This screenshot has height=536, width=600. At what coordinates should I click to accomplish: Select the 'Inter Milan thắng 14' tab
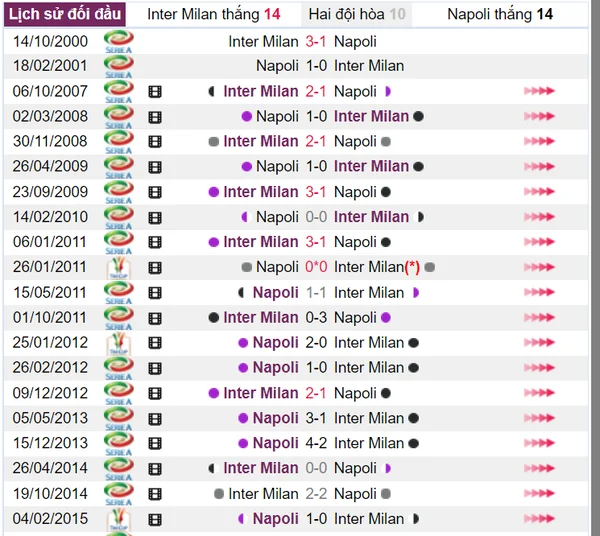(x=213, y=14)
